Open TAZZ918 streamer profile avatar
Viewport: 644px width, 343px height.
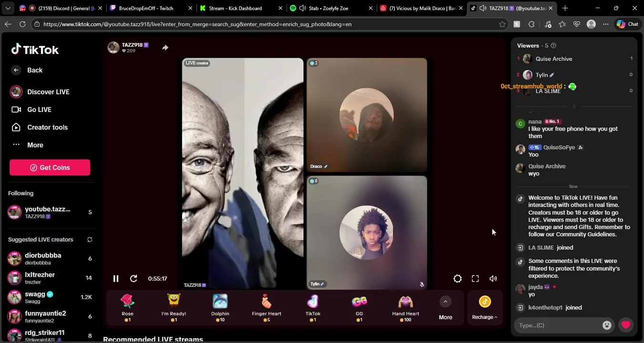[x=113, y=48]
